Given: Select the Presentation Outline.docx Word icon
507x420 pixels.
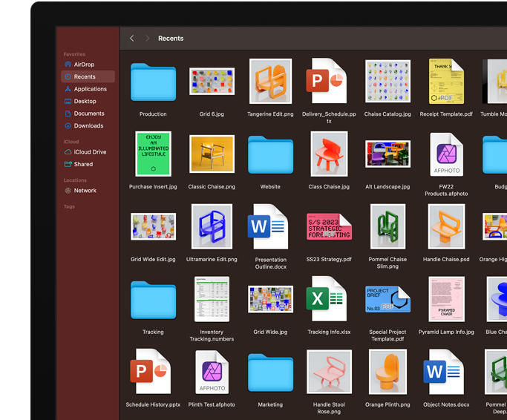Looking at the screenshot, I should (x=268, y=226).
